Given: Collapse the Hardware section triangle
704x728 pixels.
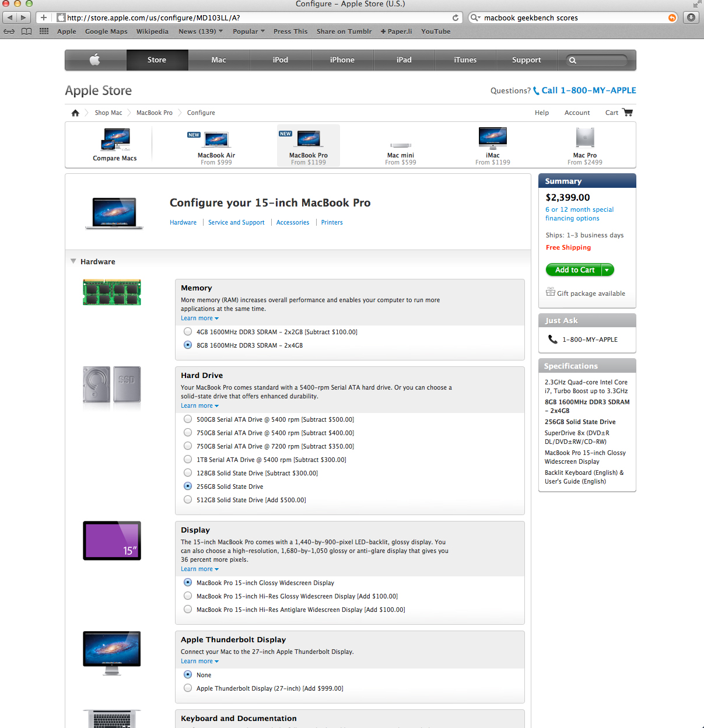Looking at the screenshot, I should click(73, 261).
